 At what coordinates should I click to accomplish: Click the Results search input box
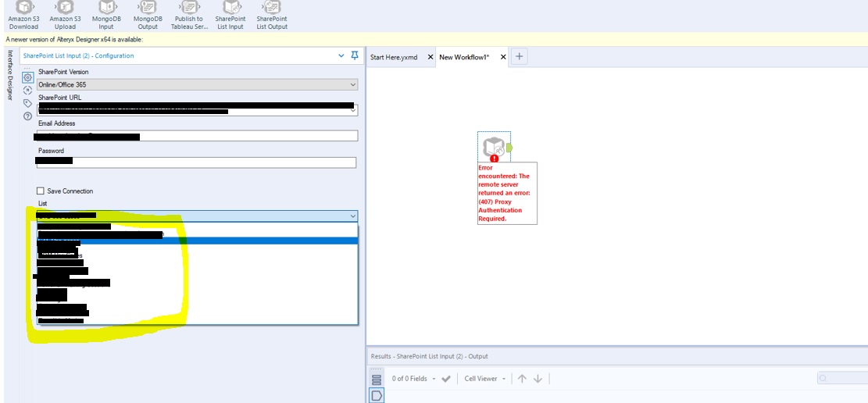pyautogui.click(x=842, y=379)
